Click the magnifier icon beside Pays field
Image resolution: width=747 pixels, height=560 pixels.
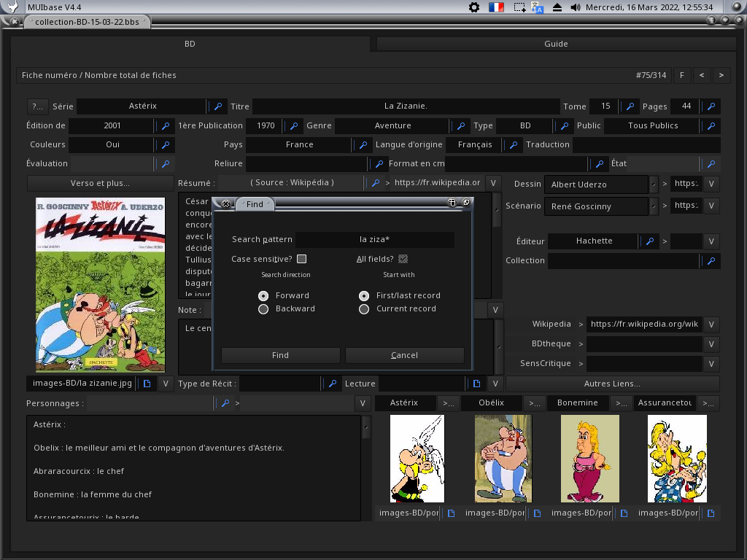click(363, 145)
